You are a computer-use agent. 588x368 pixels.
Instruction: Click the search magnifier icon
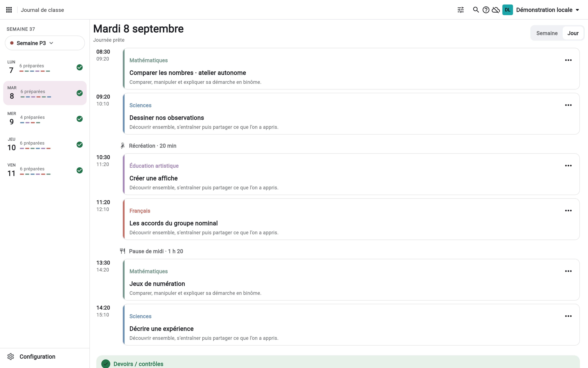click(x=476, y=10)
